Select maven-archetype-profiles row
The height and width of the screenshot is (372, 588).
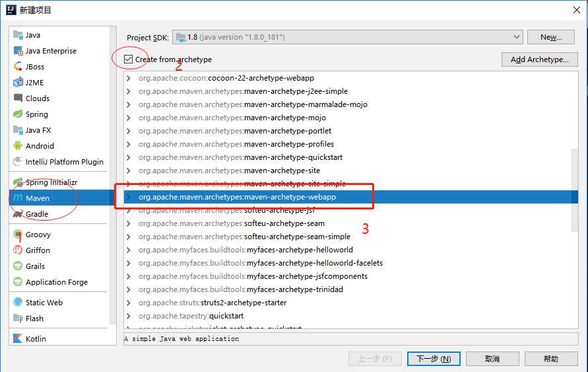[351, 144]
